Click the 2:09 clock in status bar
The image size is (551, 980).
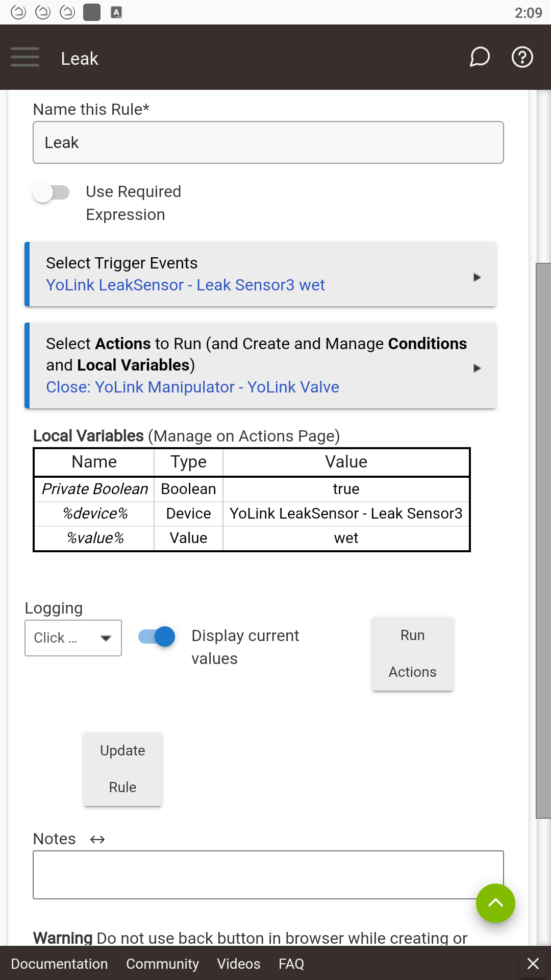(528, 13)
